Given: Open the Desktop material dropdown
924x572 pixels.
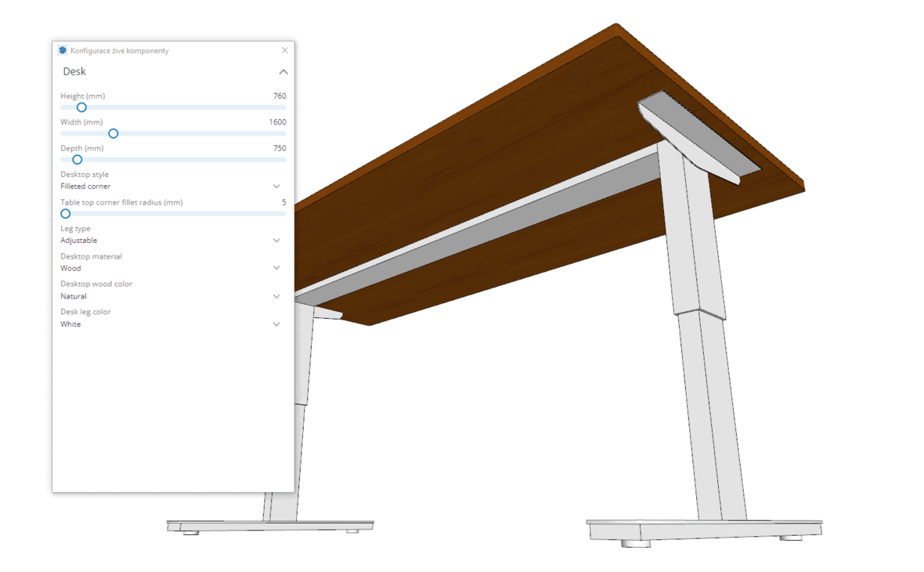Looking at the screenshot, I should [x=276, y=268].
